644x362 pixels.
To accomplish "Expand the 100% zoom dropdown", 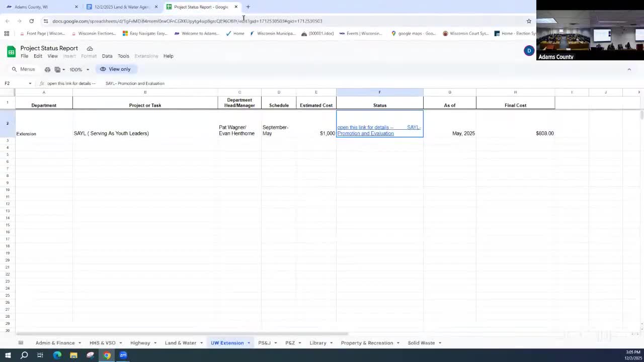I will point(79,69).
